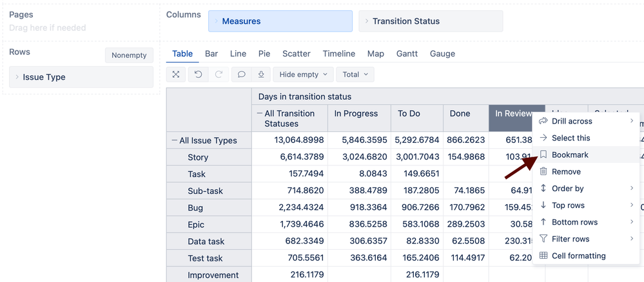
Task: Choose Remove from context menu
Action: 586,171
